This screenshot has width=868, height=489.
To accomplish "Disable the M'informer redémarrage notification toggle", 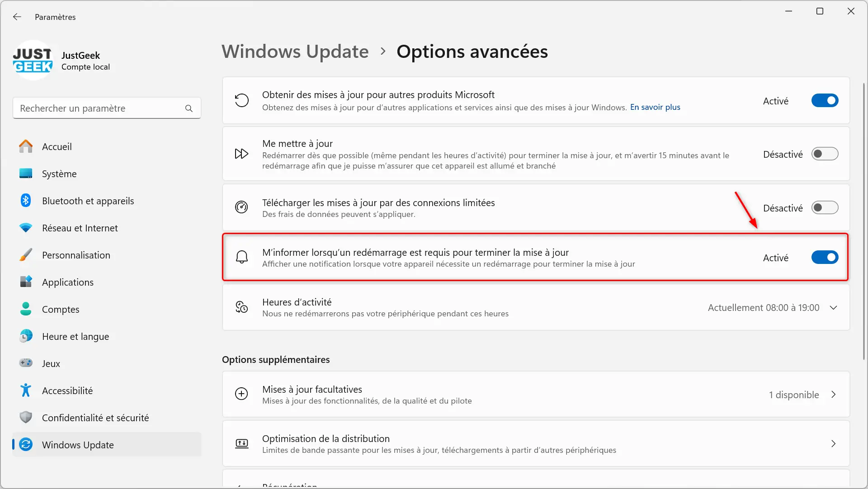I will 825,257.
